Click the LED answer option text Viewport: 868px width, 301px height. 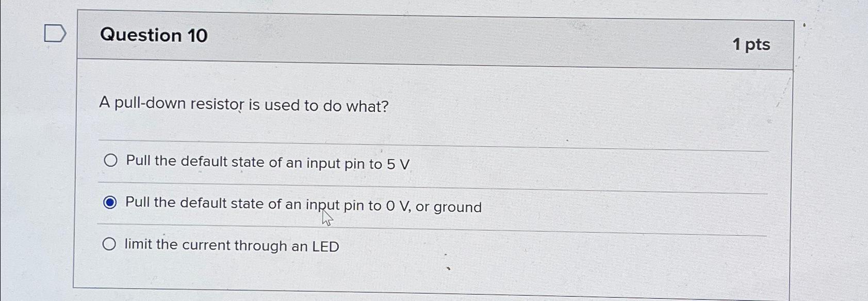coord(231,245)
